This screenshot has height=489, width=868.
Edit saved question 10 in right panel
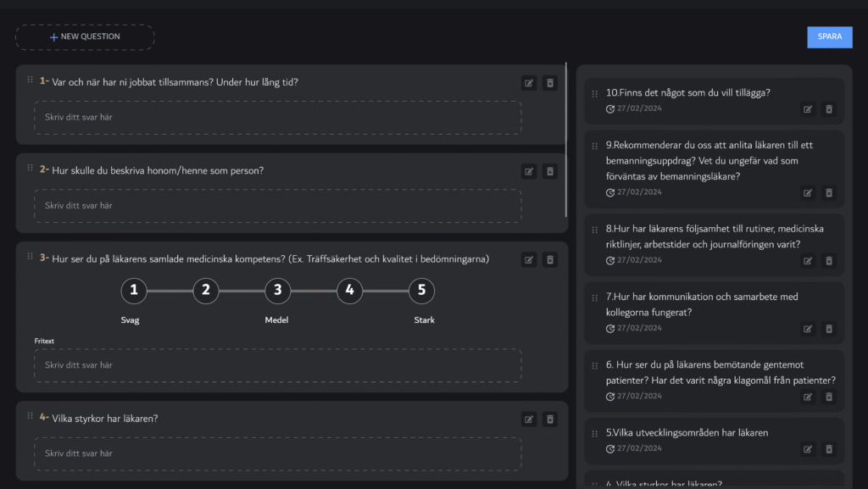808,109
